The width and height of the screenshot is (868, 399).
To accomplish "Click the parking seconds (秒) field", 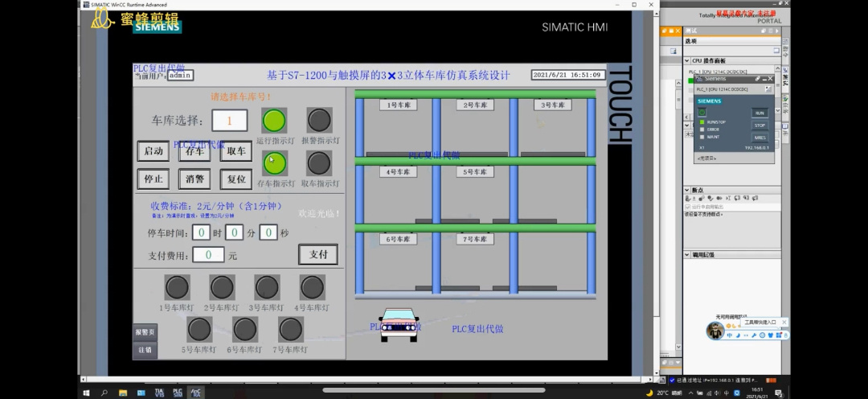I will coord(268,232).
